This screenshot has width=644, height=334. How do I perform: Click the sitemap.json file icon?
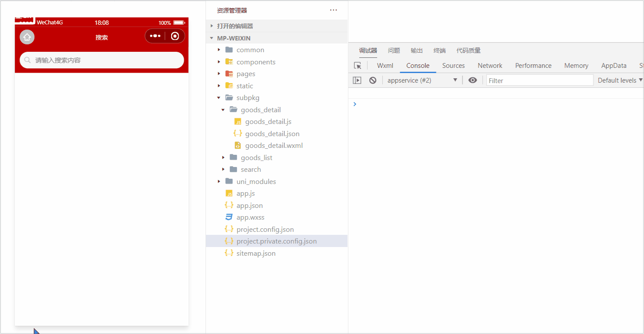click(229, 253)
